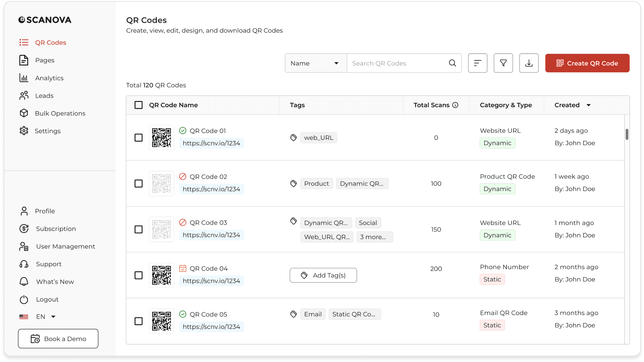
Task: Open the Analytics section from the sidebar
Action: click(x=49, y=78)
